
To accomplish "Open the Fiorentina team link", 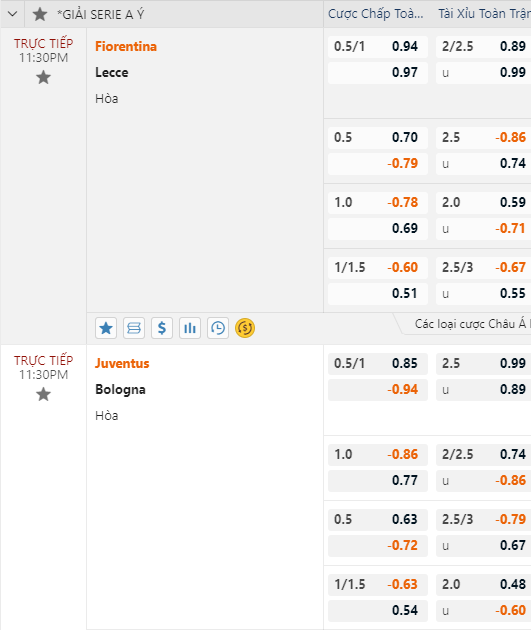I will 126,46.
